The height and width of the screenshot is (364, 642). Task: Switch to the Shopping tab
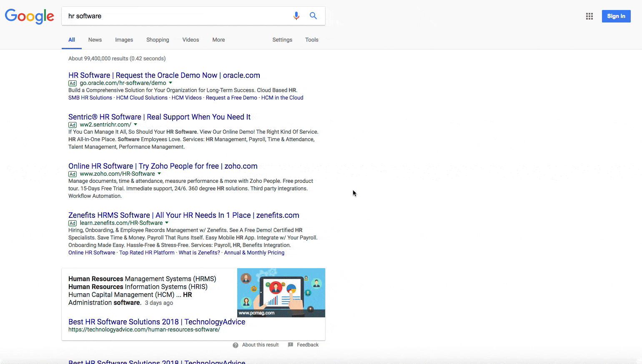click(x=158, y=40)
